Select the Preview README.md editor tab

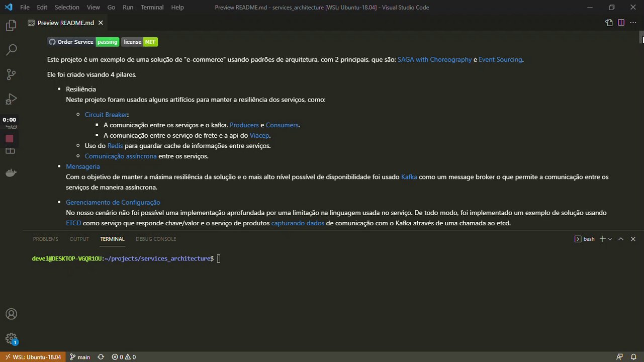[65, 23]
